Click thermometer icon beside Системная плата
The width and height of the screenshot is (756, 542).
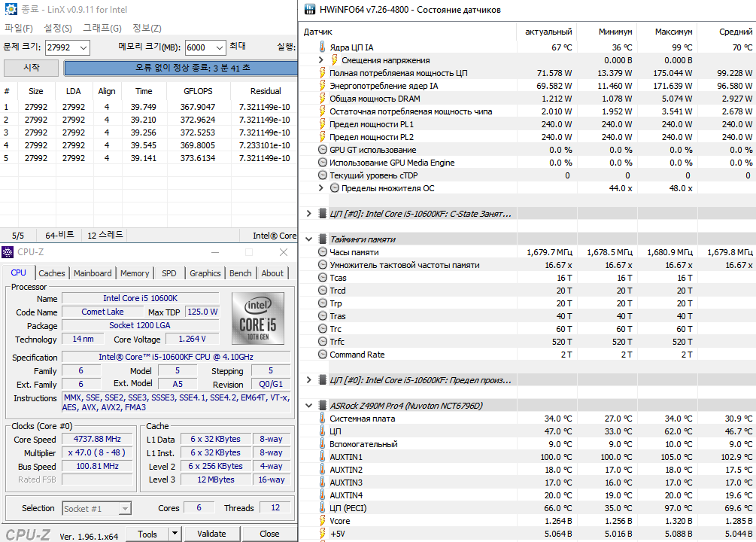coord(322,418)
